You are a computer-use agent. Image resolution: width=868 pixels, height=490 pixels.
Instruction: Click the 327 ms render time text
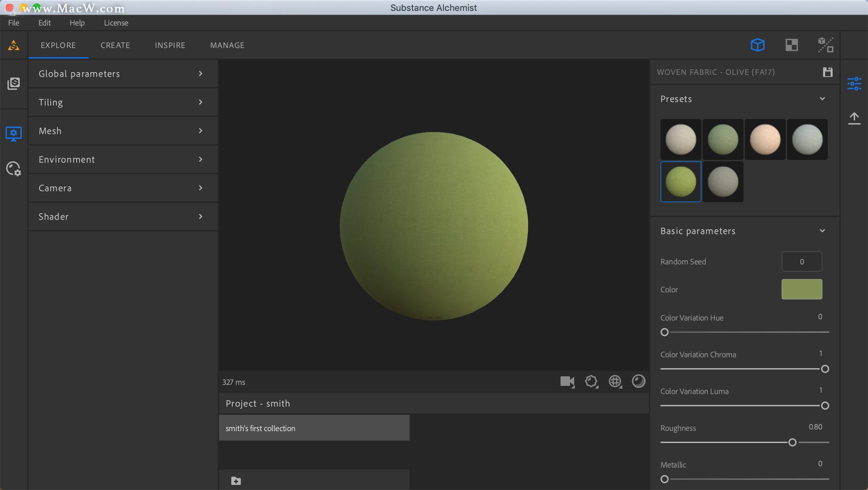(234, 382)
